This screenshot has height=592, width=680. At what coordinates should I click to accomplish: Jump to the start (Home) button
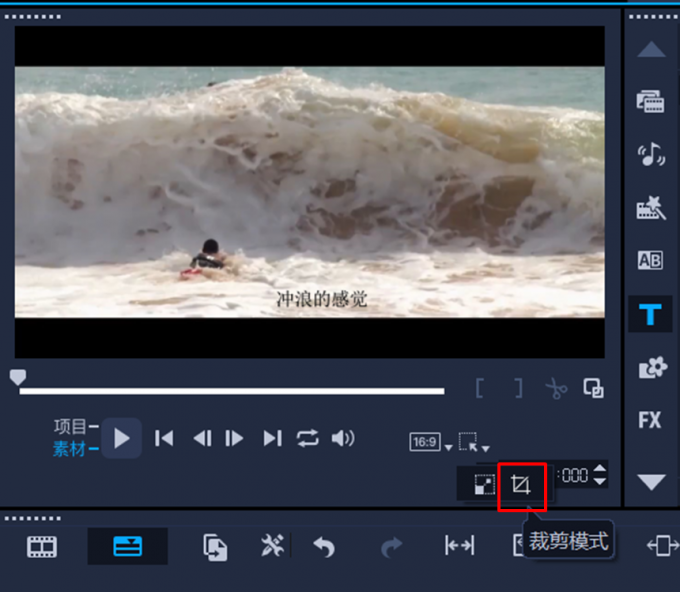(x=164, y=438)
